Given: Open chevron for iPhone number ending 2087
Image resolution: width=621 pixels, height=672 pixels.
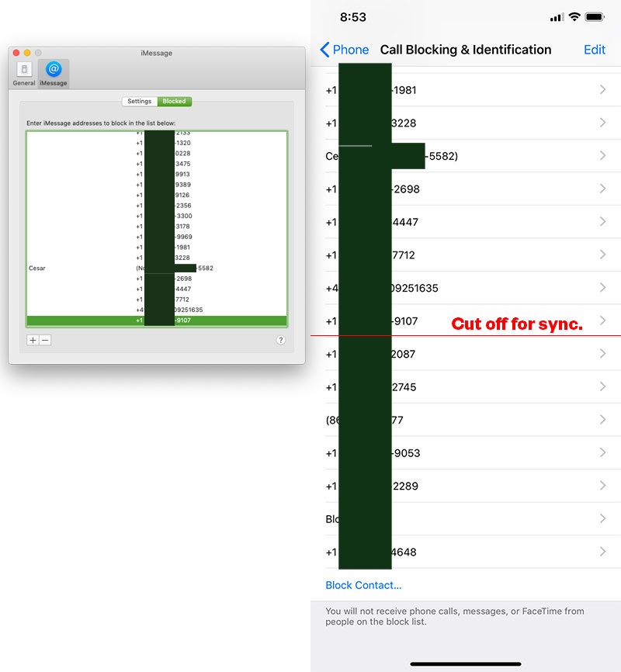Looking at the screenshot, I should [602, 354].
